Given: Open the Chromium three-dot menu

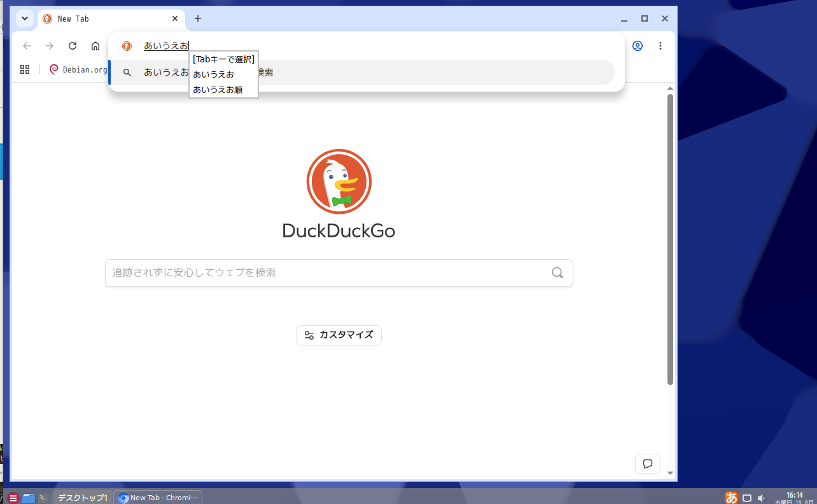Looking at the screenshot, I should click(660, 46).
